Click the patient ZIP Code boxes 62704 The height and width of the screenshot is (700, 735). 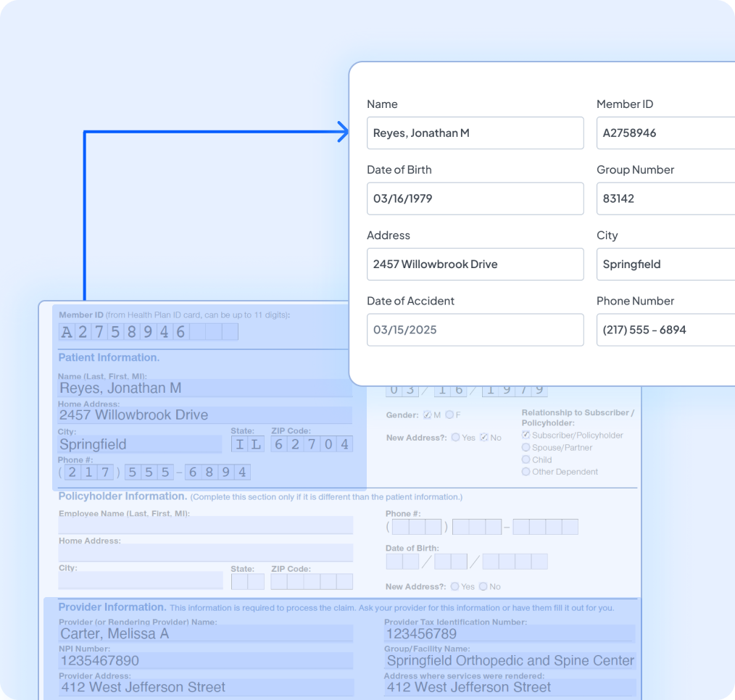[312, 444]
